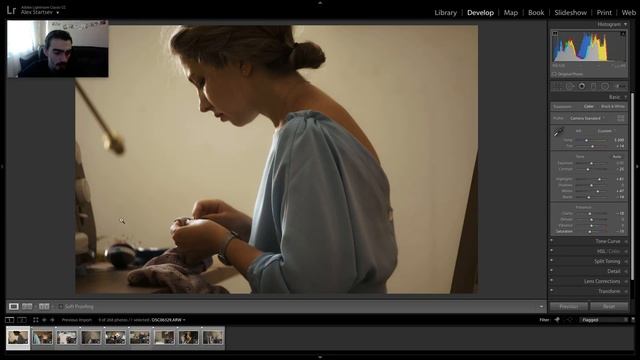Switch to Reference view in toolbar

point(27,306)
